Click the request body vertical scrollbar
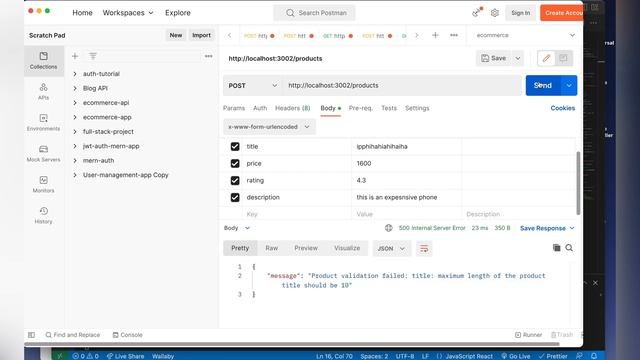The image size is (640, 360). [578, 183]
